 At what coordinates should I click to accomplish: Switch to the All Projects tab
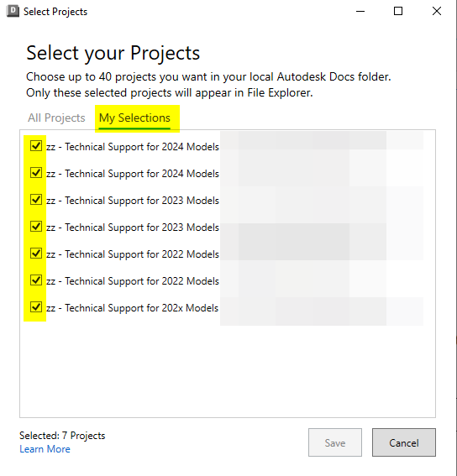coord(56,118)
